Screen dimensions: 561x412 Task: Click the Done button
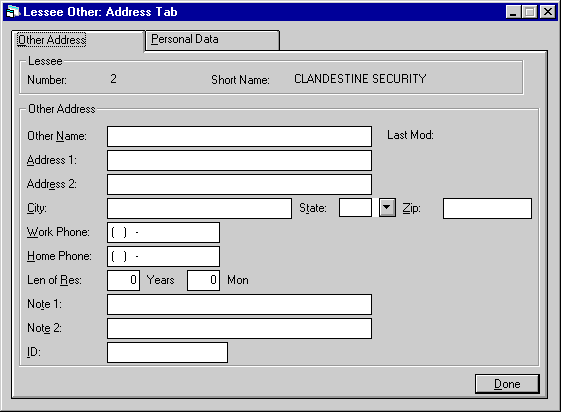(507, 384)
